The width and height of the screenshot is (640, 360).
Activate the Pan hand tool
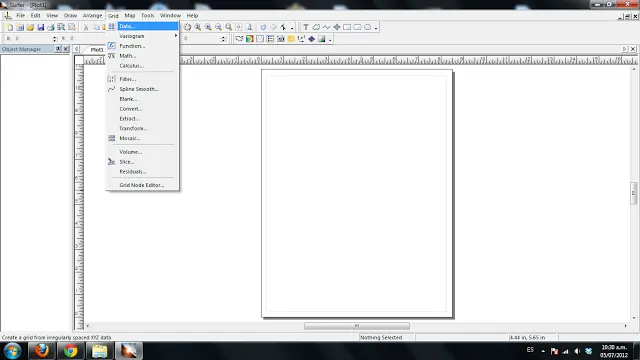[x=187, y=27]
